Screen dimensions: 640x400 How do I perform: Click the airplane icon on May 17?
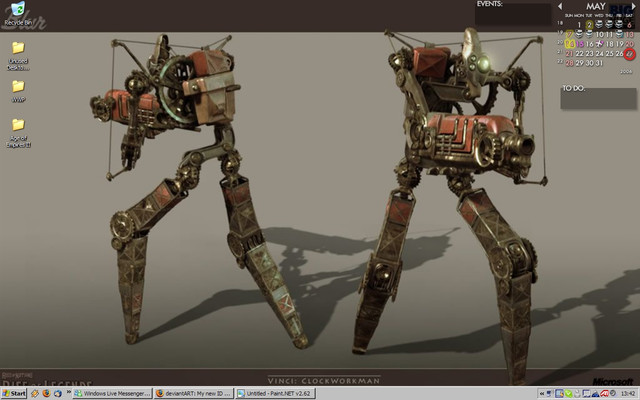(599, 44)
